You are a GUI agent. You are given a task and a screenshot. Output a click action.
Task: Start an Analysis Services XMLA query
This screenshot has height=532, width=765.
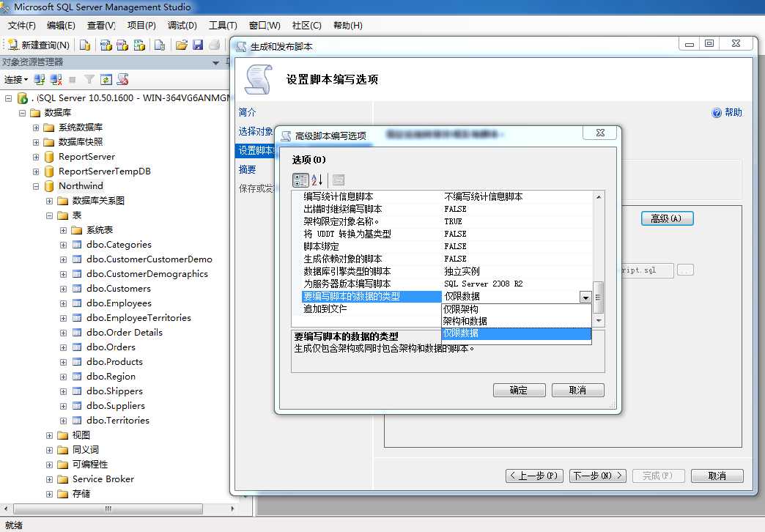tap(139, 45)
